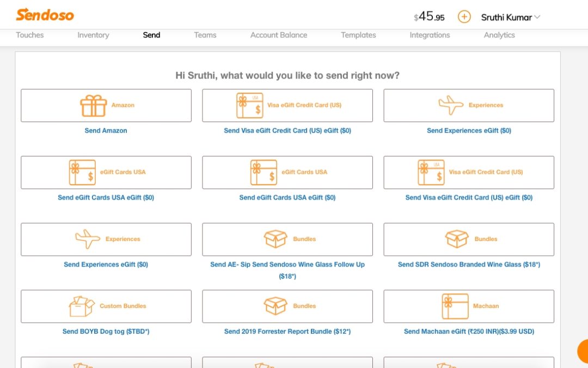Click gift card icon in leftmost eGift Cards USA card
This screenshot has width=588, height=368.
click(x=83, y=172)
